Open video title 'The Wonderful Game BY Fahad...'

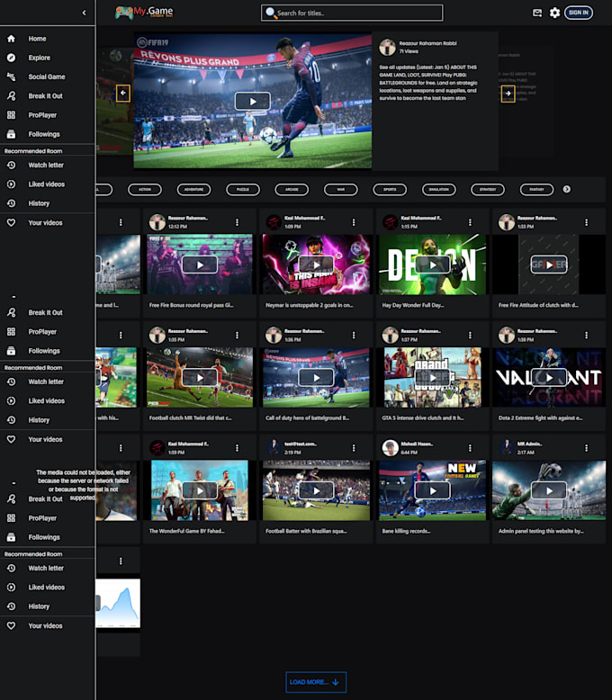[186, 531]
